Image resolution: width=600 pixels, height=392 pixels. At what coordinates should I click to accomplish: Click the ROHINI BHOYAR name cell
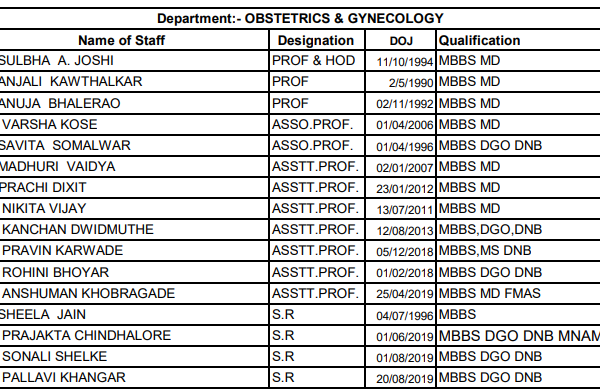(55, 272)
